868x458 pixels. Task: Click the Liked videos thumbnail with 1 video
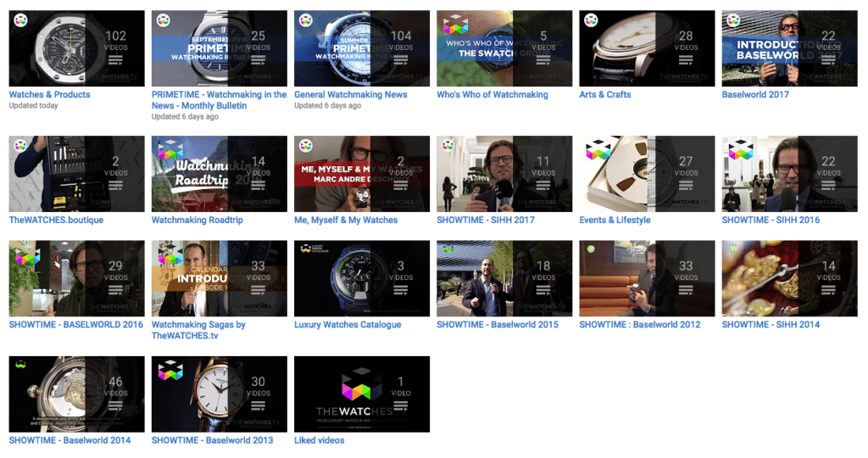pyautogui.click(x=361, y=394)
